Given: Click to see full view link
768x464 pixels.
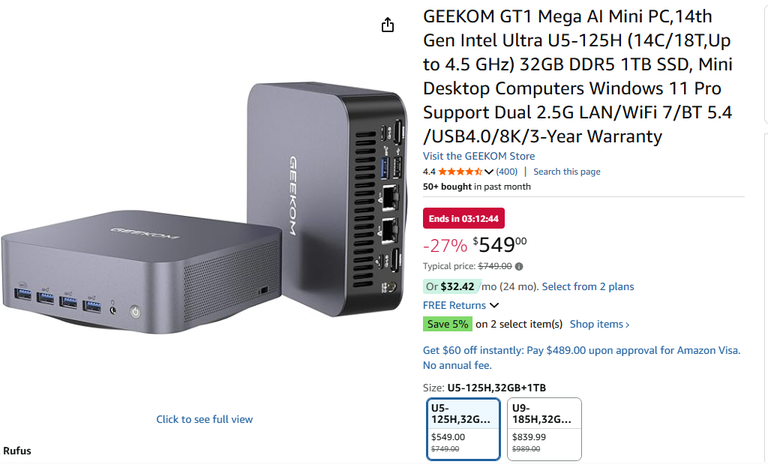Looking at the screenshot, I should click(x=204, y=419).
